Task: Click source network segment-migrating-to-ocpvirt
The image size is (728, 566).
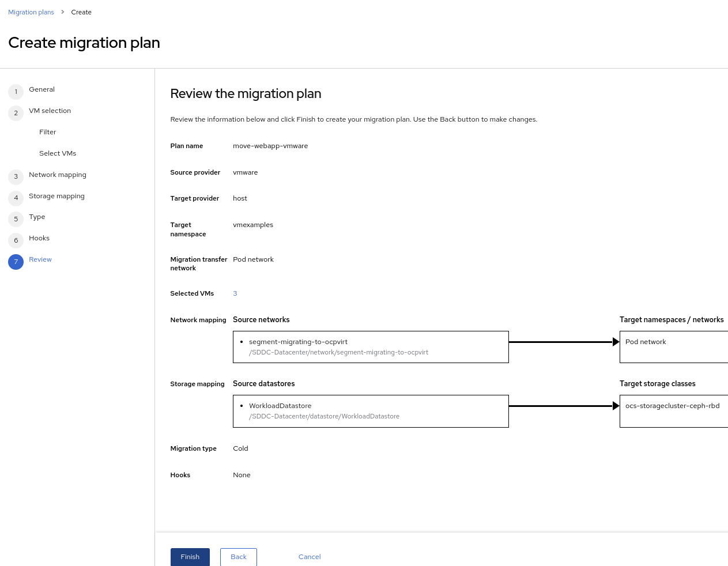Action: click(x=298, y=342)
